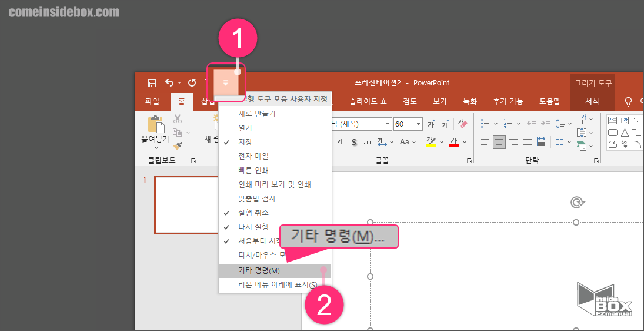Open the 파일 tab
Viewport: 644px width, 331px height.
[x=152, y=101]
